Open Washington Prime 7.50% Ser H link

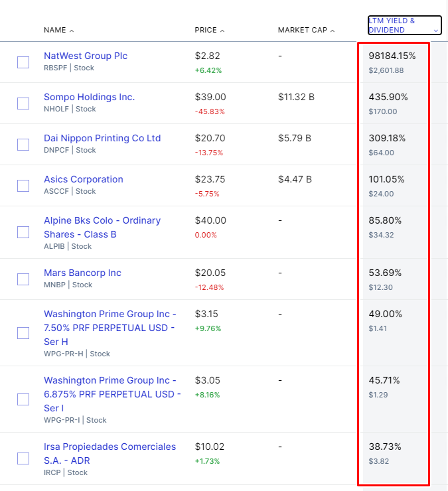tap(110, 328)
